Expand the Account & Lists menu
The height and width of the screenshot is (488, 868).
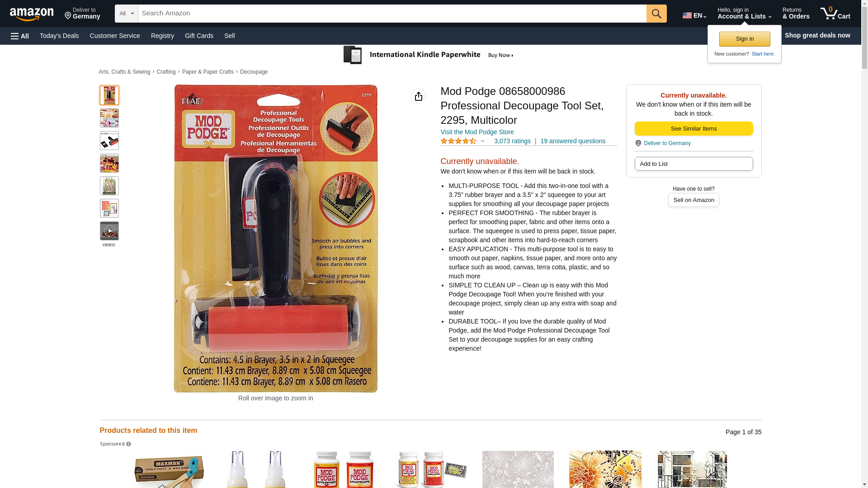click(x=744, y=14)
